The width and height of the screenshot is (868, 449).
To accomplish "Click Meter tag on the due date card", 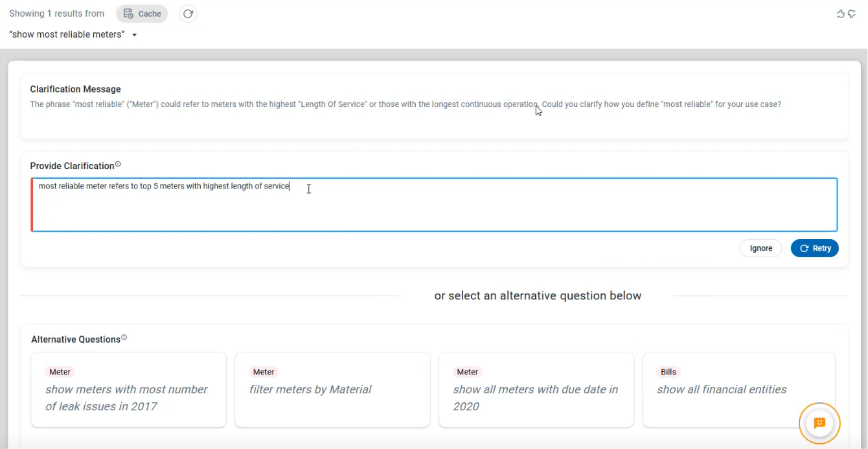I will (x=468, y=372).
